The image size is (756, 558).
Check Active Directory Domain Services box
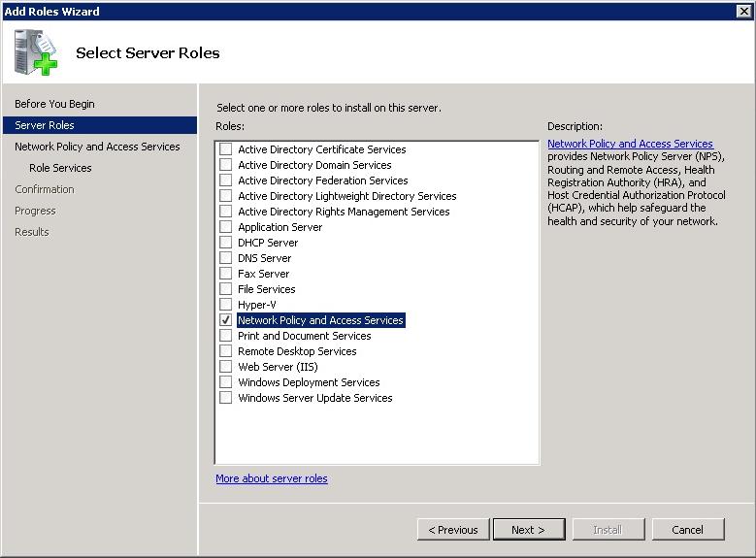[226, 164]
